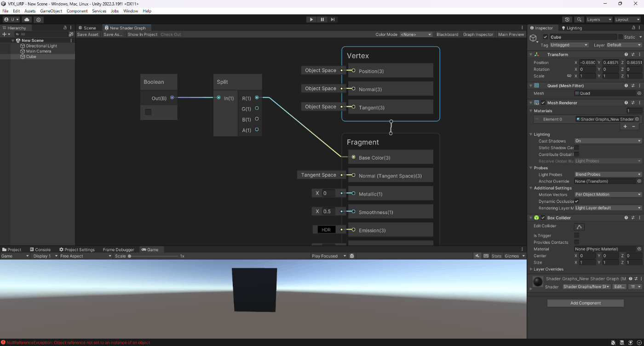Viewport: 644px width, 346px height.
Task: Open the Package Manager hexagon icon
Action: (x=39, y=19)
